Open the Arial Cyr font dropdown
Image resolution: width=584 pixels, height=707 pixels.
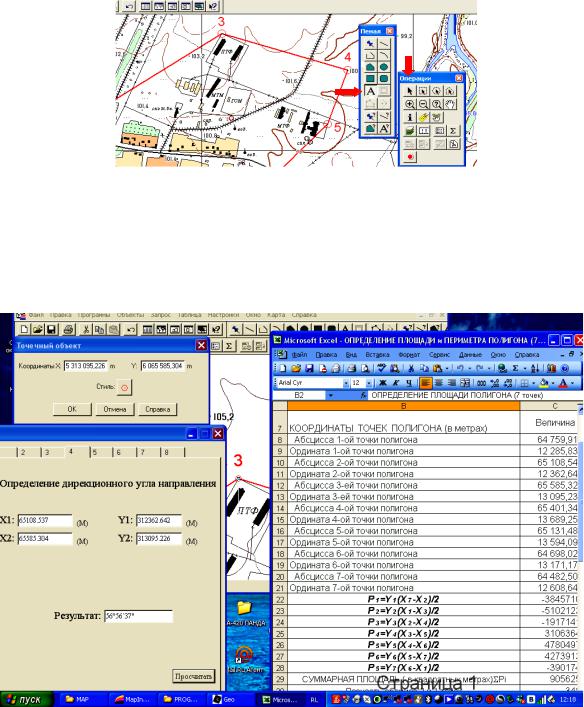click(x=345, y=383)
